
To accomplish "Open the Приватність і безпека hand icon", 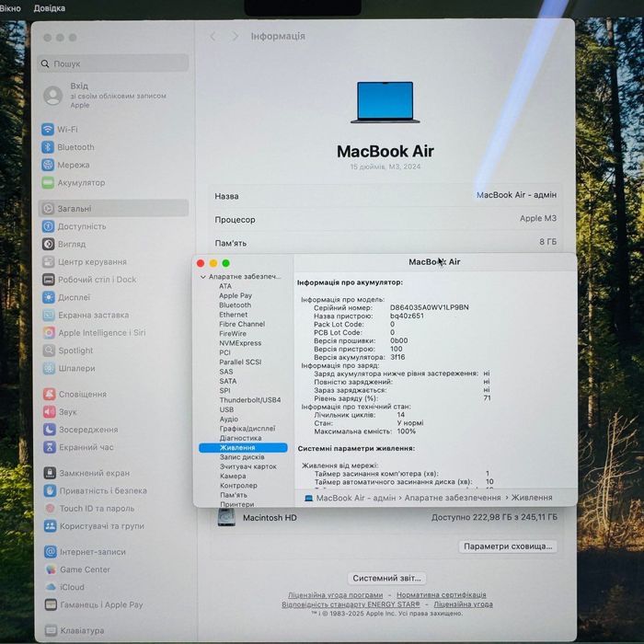I will [x=50, y=490].
